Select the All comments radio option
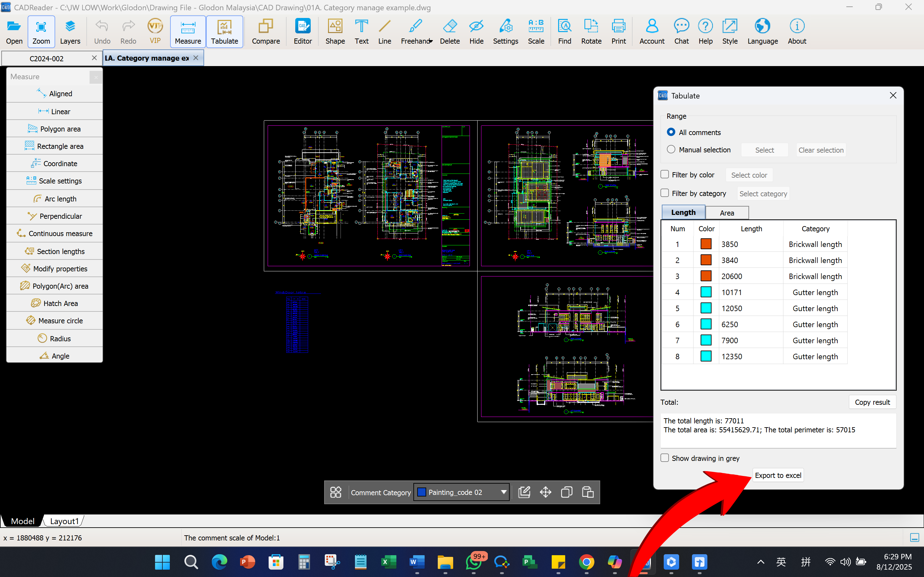The height and width of the screenshot is (577, 924). coord(671,132)
